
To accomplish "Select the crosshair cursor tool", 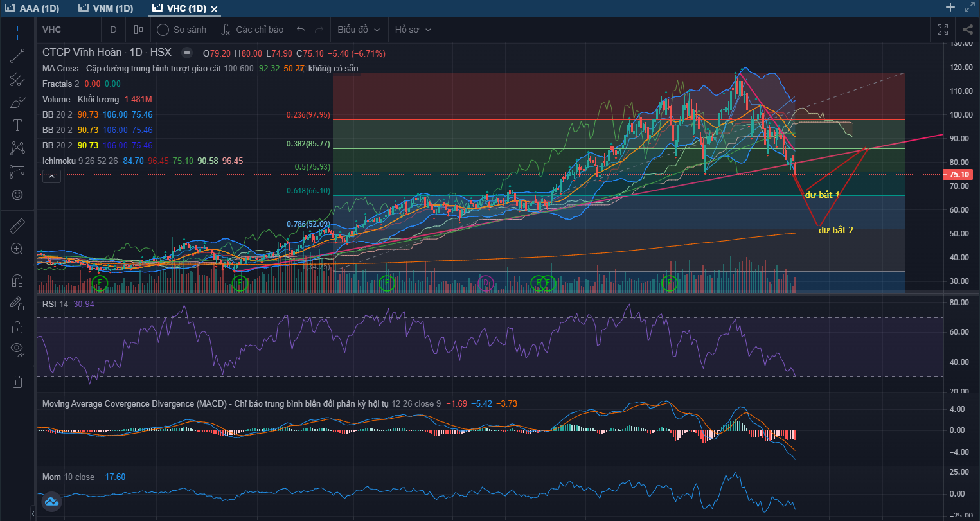I will click(x=17, y=32).
